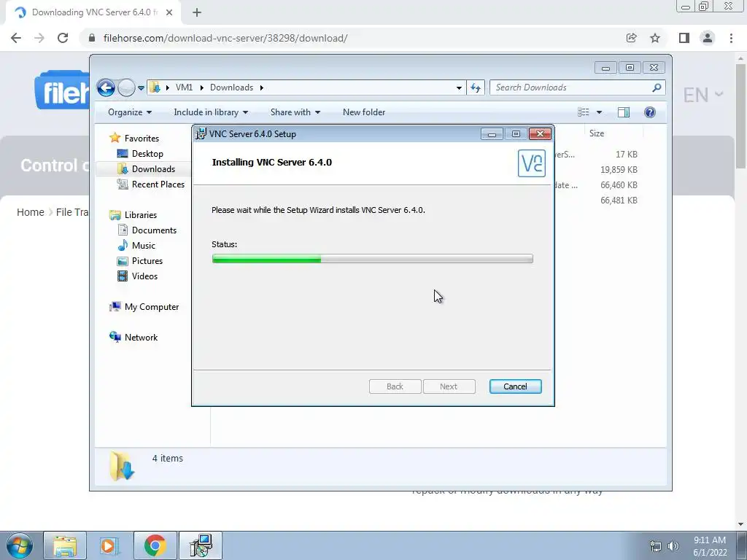This screenshot has width=747, height=560.
Task: Open the Include in library menu
Action: point(211,112)
